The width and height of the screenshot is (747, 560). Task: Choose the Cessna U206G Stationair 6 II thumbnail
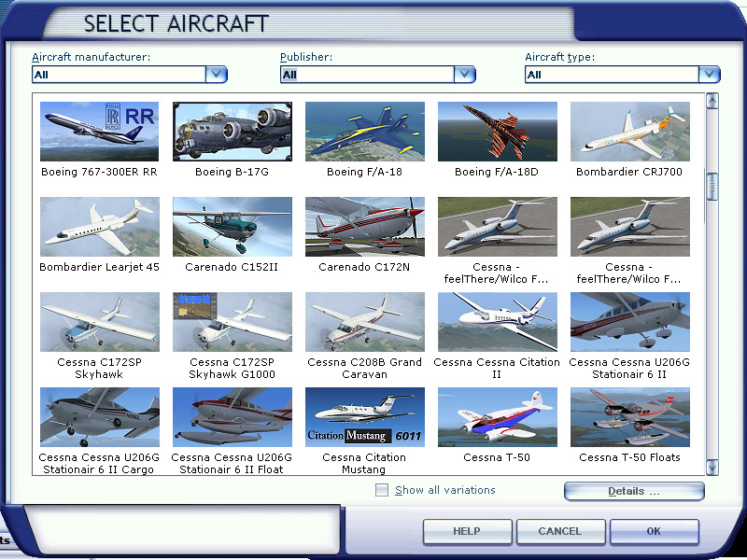tap(629, 322)
